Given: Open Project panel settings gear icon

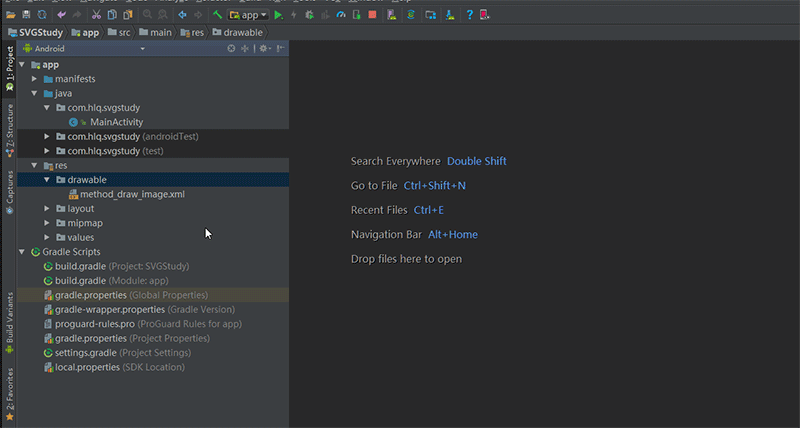Looking at the screenshot, I should [264, 48].
